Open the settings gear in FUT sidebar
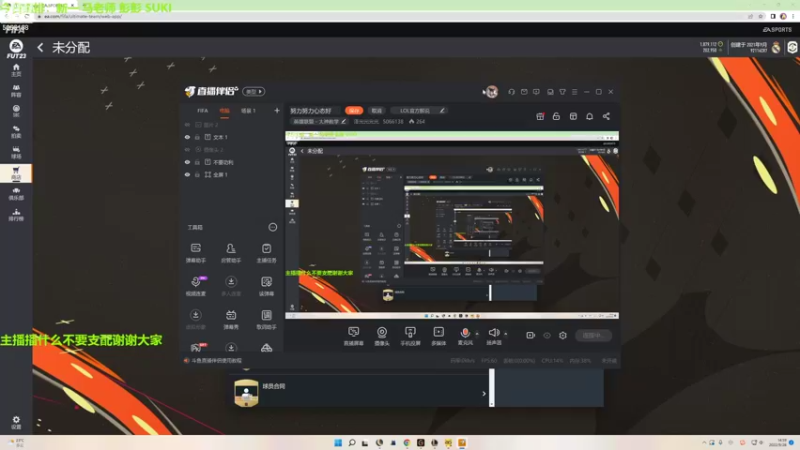Viewport: 800px width, 450px height. click(16, 422)
